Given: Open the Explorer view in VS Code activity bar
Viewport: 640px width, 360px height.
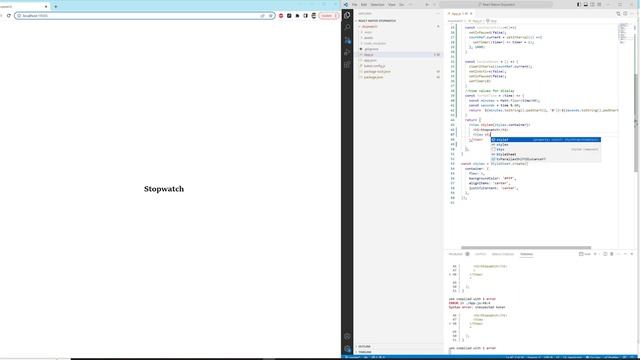Looking at the screenshot, I should (x=347, y=15).
